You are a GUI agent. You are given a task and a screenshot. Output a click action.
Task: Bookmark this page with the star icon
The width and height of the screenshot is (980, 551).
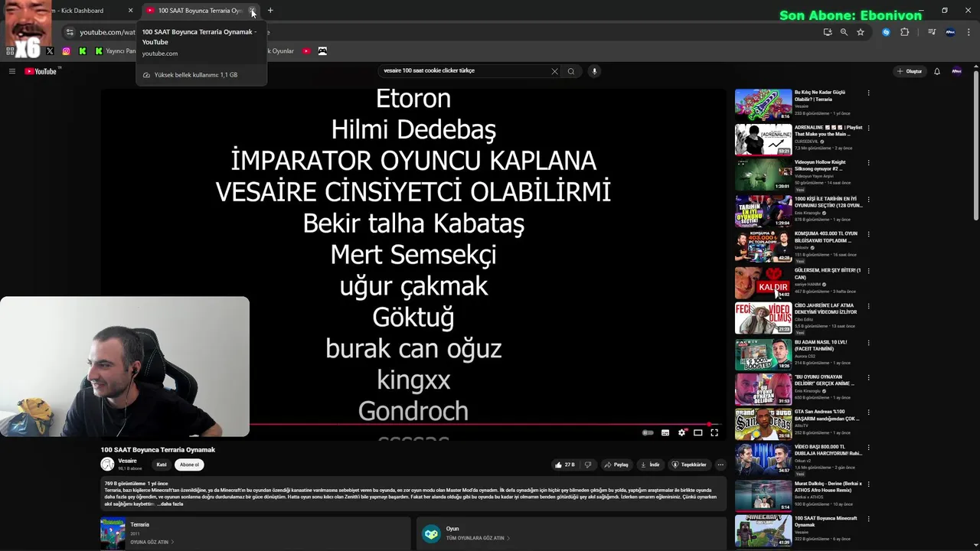point(861,32)
